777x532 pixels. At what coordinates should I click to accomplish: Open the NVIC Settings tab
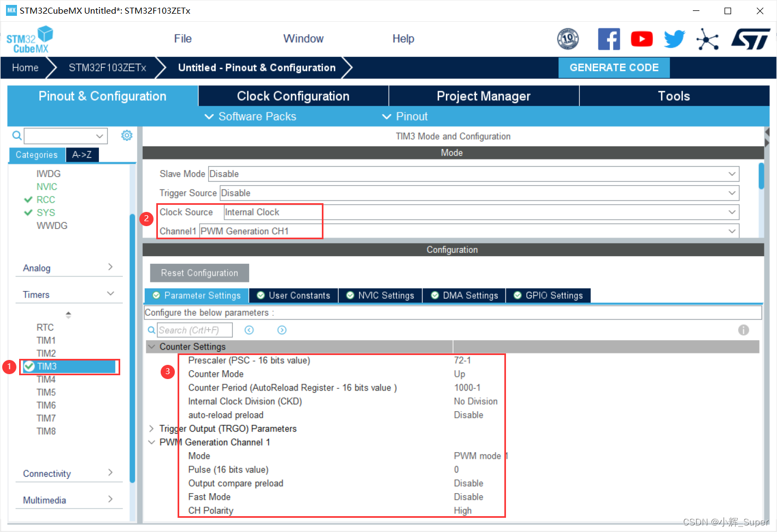[380, 295]
